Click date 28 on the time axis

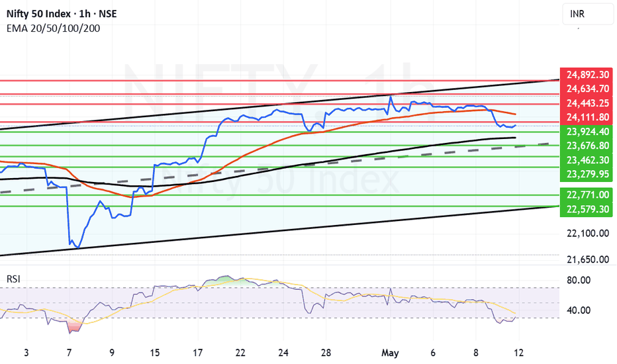click(x=326, y=353)
